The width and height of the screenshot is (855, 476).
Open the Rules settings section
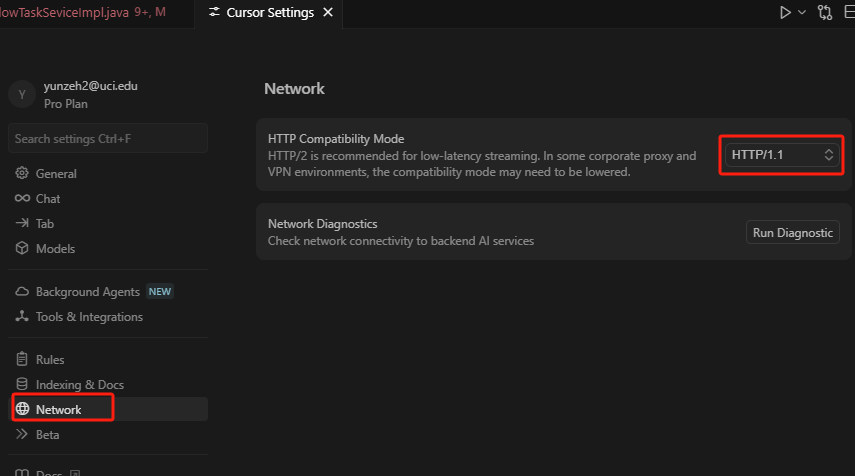click(108, 360)
